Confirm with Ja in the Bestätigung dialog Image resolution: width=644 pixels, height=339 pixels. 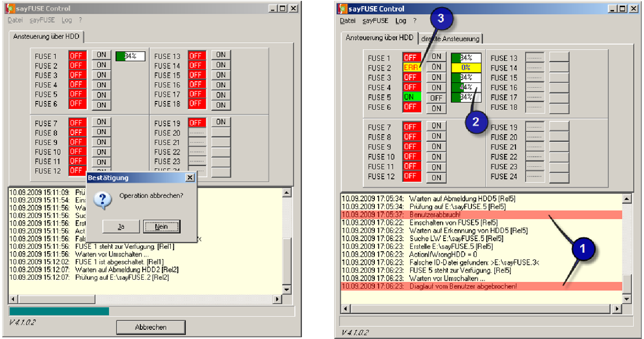click(x=121, y=226)
